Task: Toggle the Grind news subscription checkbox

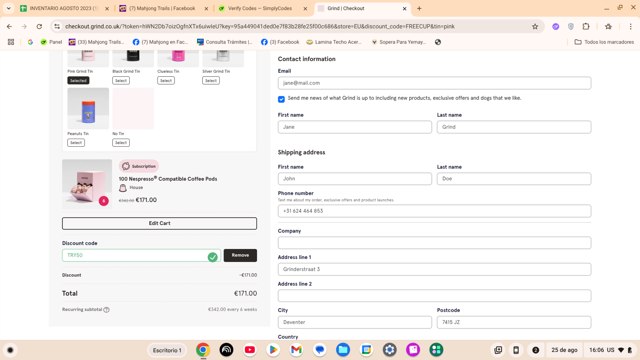Action: pos(281,99)
